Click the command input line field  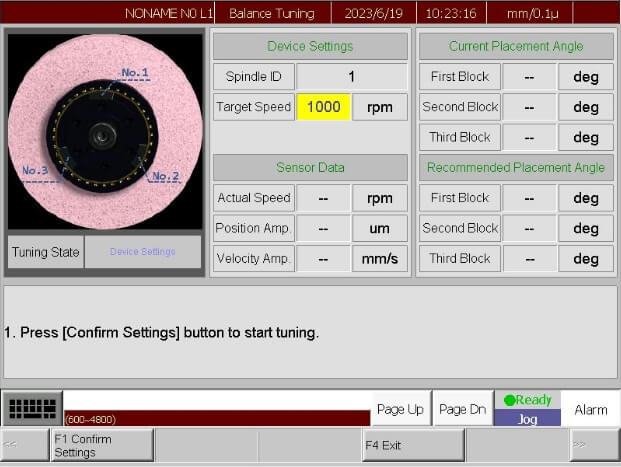[x=217, y=400]
